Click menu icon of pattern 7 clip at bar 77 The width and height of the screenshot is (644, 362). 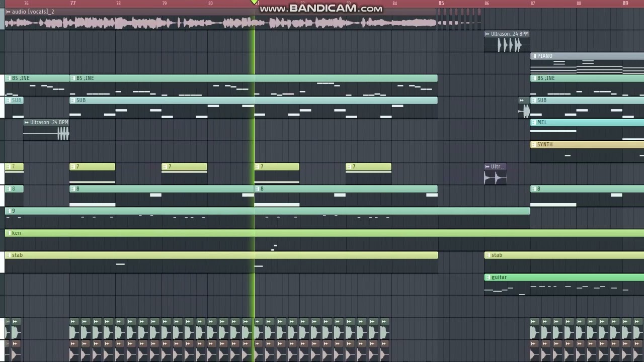tap(73, 166)
